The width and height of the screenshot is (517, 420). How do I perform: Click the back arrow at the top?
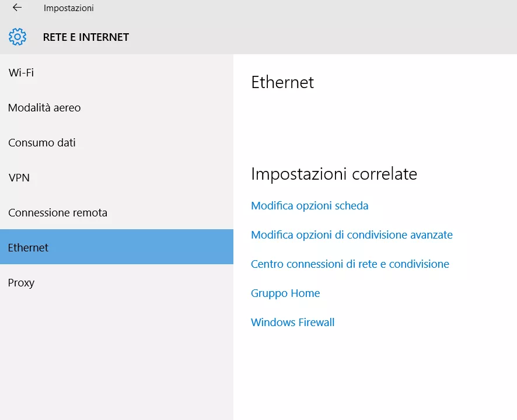point(16,9)
